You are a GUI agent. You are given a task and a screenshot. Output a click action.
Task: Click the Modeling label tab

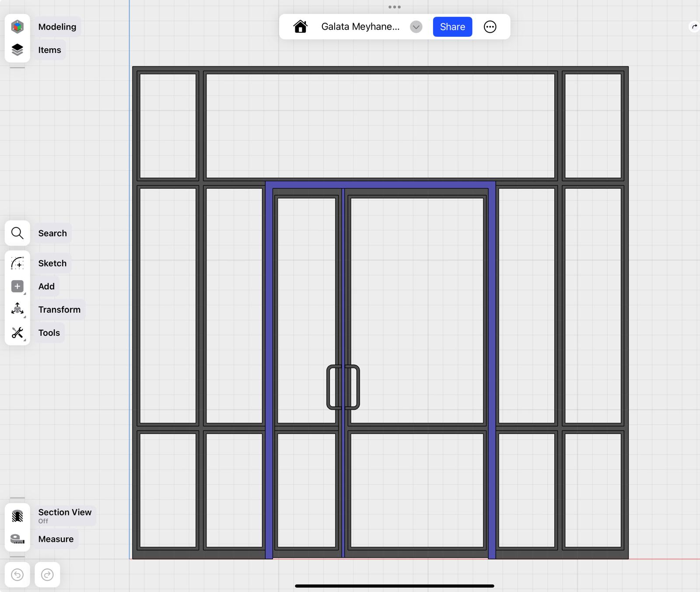pos(57,27)
